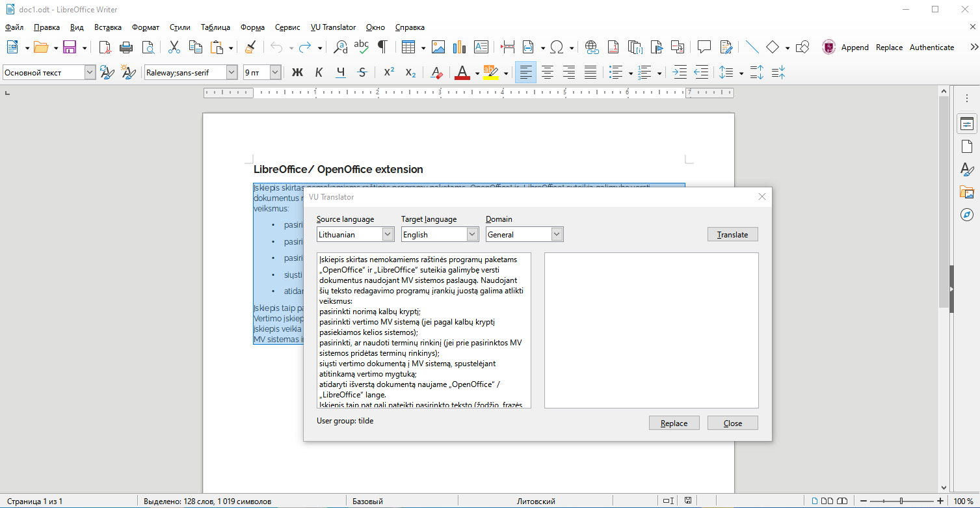
Task: Apply red font color swatch
Action: (462, 72)
